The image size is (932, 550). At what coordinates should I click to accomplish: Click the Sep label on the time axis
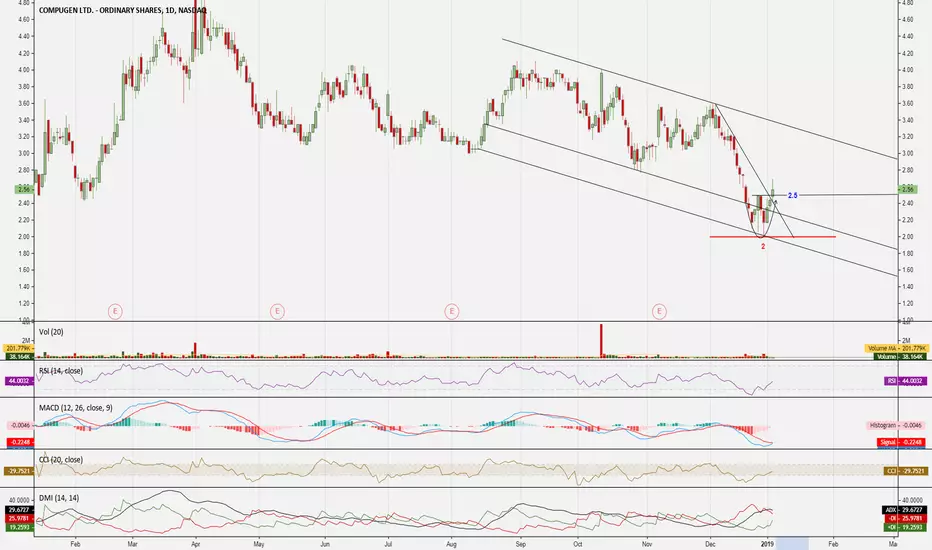point(521,543)
